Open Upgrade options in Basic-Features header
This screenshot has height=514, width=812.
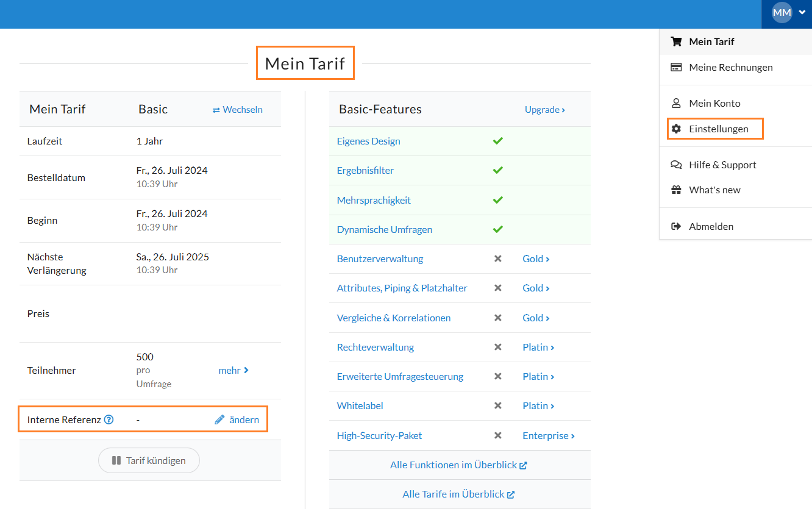tap(544, 110)
